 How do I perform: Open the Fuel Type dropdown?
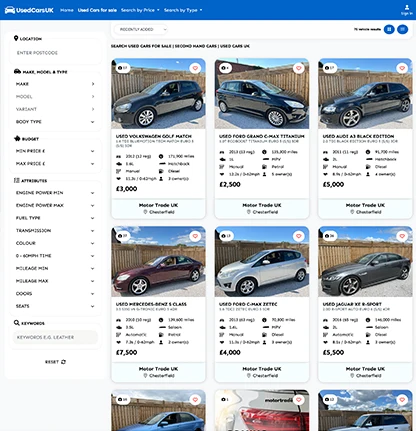click(55, 218)
